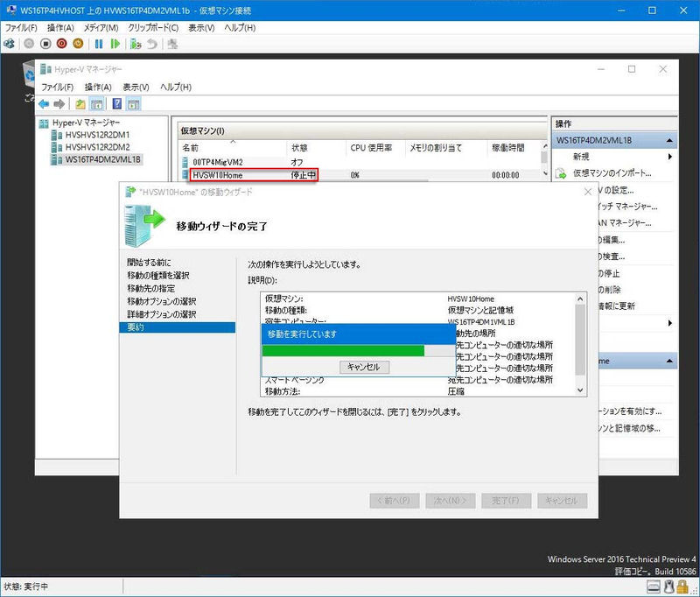The height and width of the screenshot is (597, 700).
Task: Open the ファイル(F) menu of VM Connection
Action: click(x=21, y=28)
